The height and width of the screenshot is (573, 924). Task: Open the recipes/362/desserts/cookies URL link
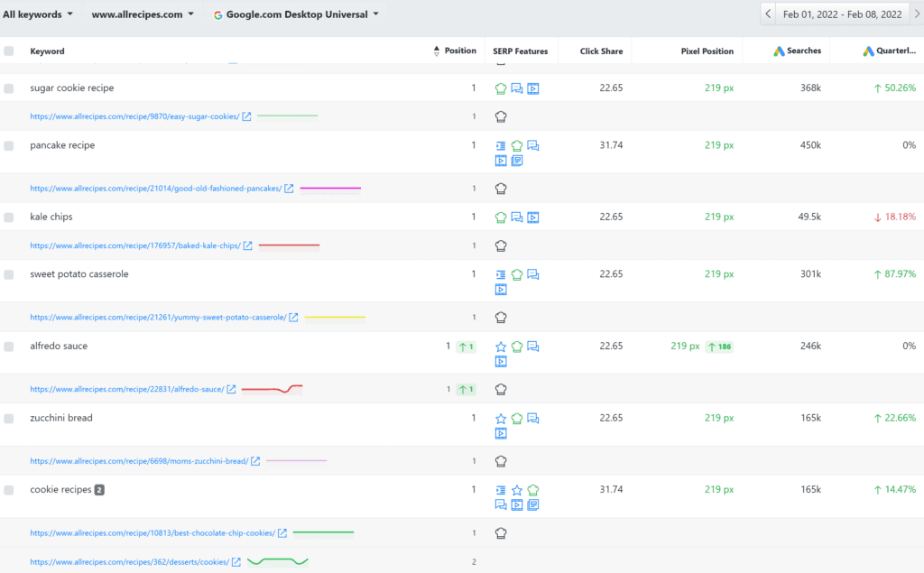click(x=130, y=562)
